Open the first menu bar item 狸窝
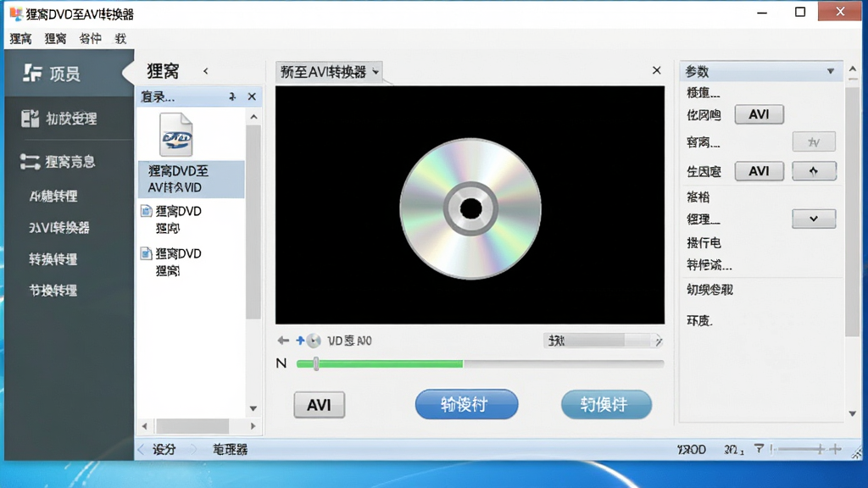Image resolution: width=868 pixels, height=488 pixels. [21, 39]
